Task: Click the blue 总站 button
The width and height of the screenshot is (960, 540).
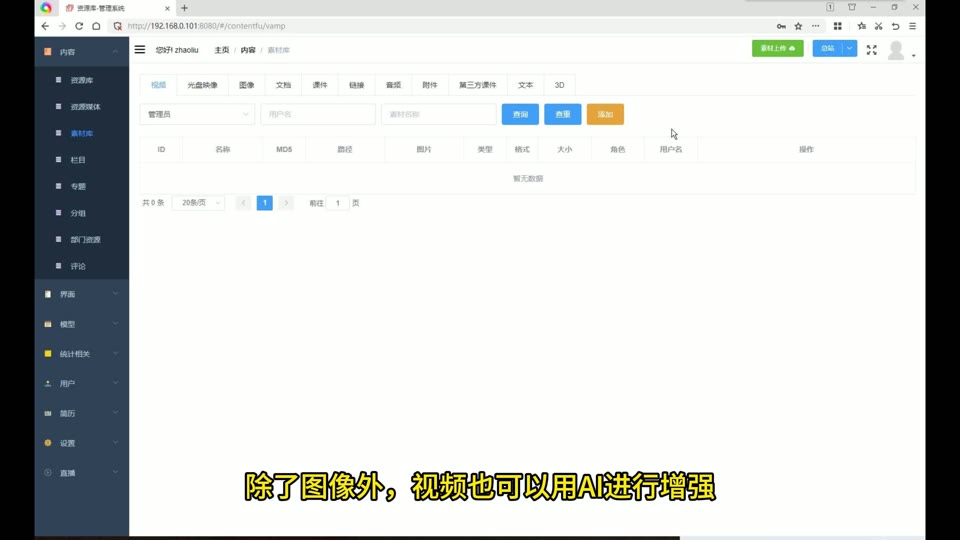Action: [828, 48]
